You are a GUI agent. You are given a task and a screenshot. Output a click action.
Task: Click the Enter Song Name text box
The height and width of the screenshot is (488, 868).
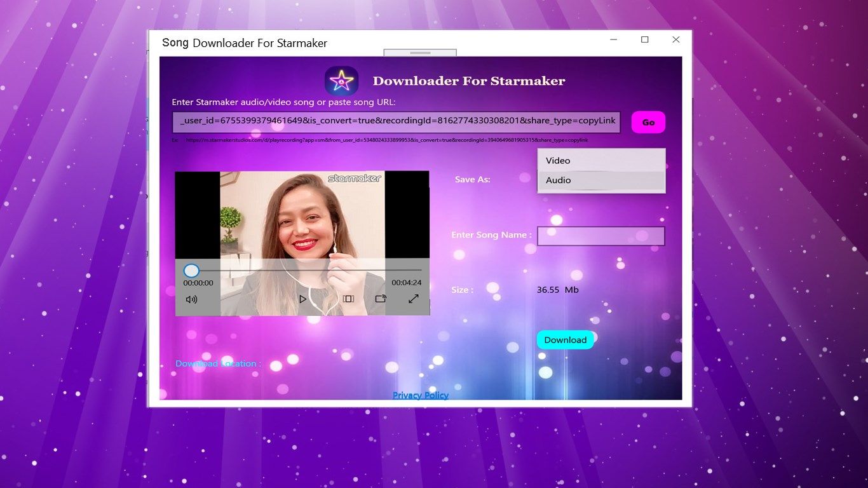(x=601, y=236)
